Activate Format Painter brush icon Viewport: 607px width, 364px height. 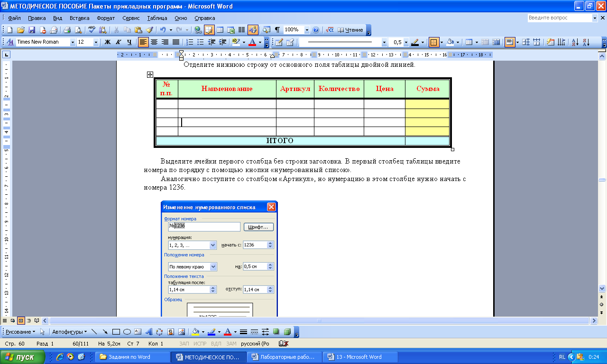point(149,30)
